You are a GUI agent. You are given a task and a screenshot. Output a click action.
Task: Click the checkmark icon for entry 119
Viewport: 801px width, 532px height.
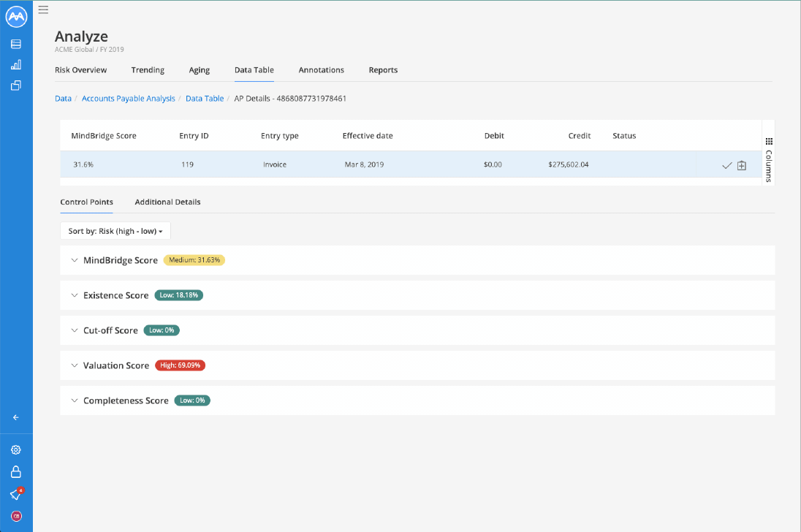point(726,165)
